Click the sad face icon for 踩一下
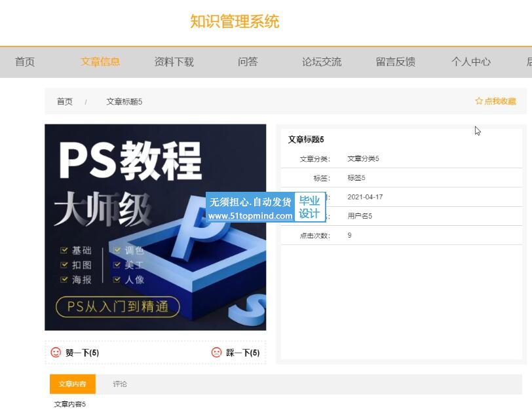This screenshot has width=532, height=415. 216,353
